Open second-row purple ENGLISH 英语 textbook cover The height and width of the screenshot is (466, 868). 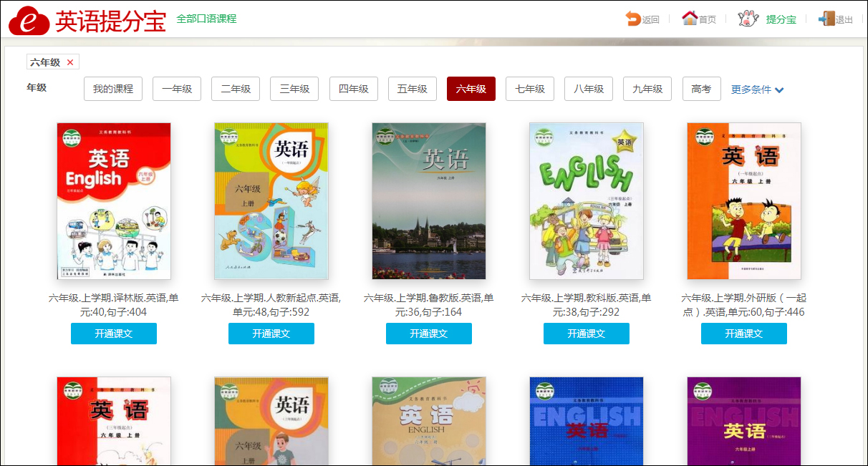click(744, 421)
